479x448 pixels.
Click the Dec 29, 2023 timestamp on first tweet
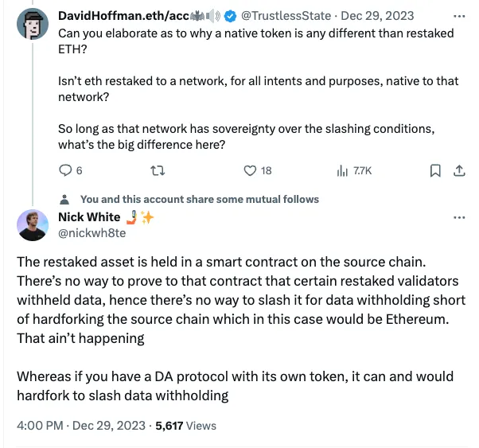tap(377, 16)
